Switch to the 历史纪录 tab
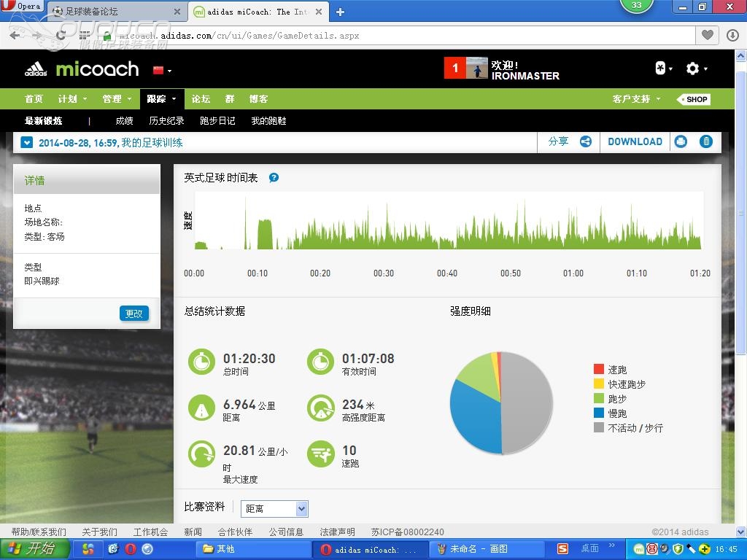The width and height of the screenshot is (747, 560). (x=167, y=121)
